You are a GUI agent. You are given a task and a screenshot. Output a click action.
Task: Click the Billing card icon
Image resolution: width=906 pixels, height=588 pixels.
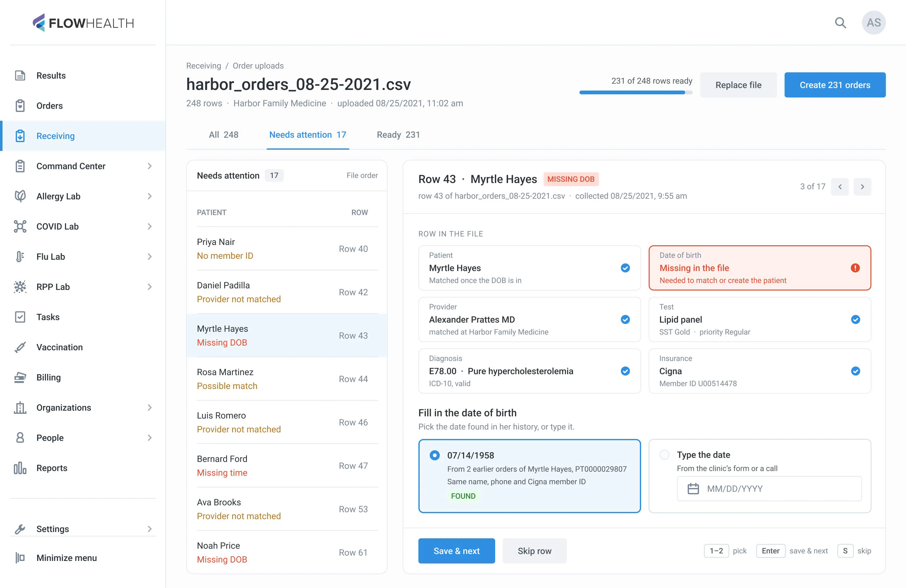coord(20,378)
